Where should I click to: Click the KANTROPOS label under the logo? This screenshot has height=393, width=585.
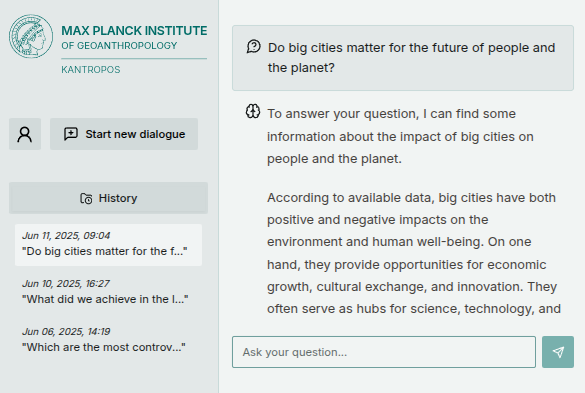pos(91,70)
